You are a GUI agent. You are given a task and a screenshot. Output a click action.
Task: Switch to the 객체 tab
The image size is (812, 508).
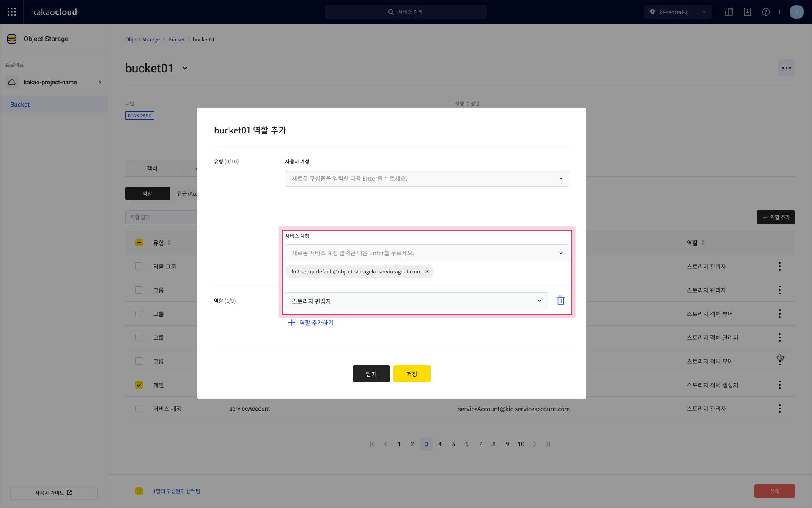pyautogui.click(x=152, y=168)
